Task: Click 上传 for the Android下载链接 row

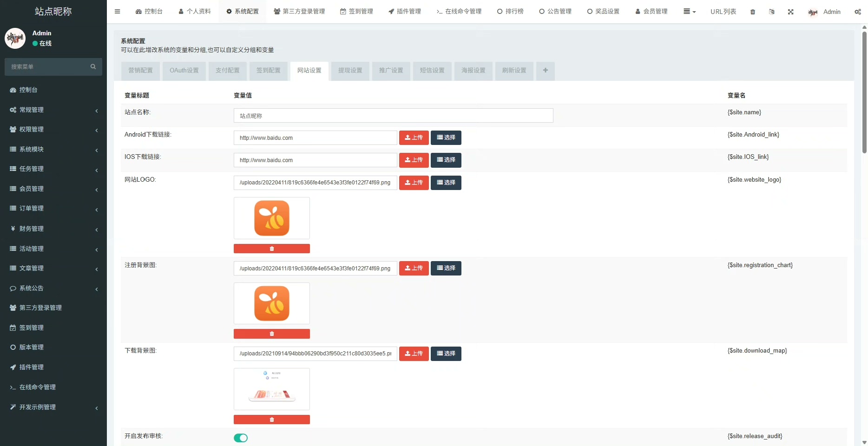Action: point(414,138)
